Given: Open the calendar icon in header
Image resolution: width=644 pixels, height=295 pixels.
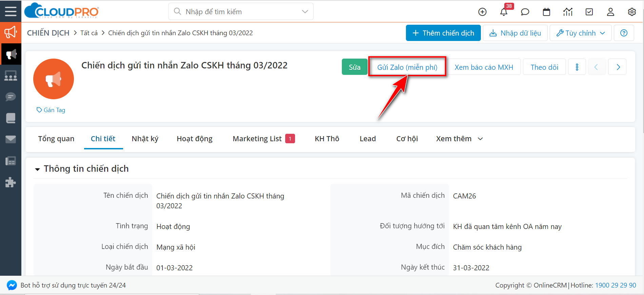Looking at the screenshot, I should tap(546, 12).
